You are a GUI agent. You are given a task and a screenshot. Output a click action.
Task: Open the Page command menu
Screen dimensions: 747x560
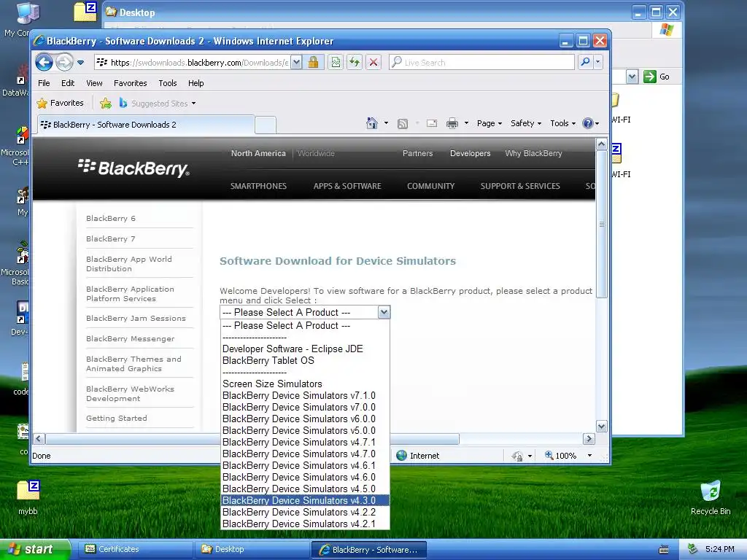(x=489, y=123)
